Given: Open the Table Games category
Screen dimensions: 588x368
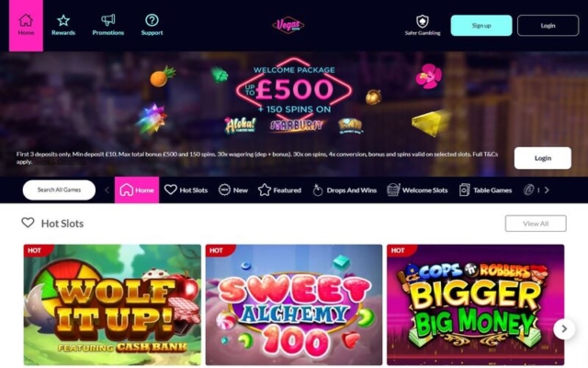Looking at the screenshot, I should coord(485,190).
